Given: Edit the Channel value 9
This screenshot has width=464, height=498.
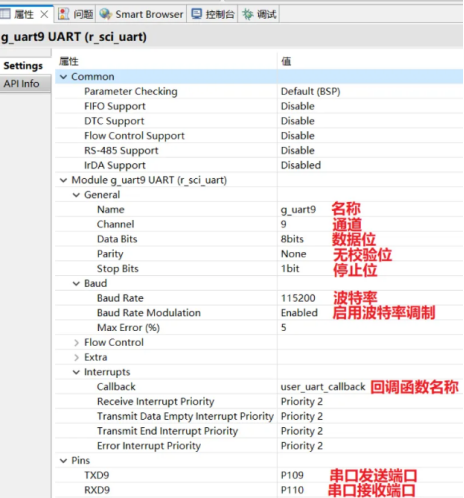Looking at the screenshot, I should (x=284, y=224).
